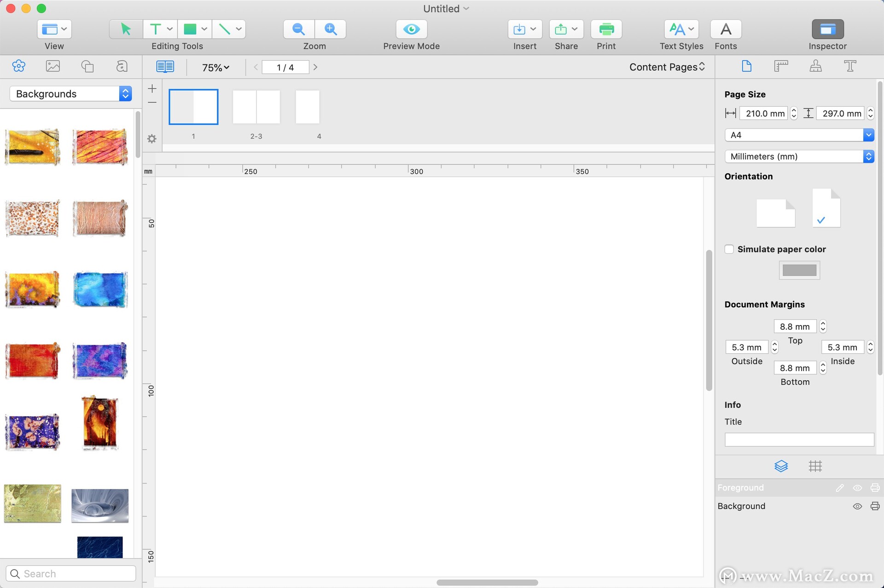Screen dimensions: 884x588
Task: Open the 75% zoom level dropdown
Action: pos(215,68)
